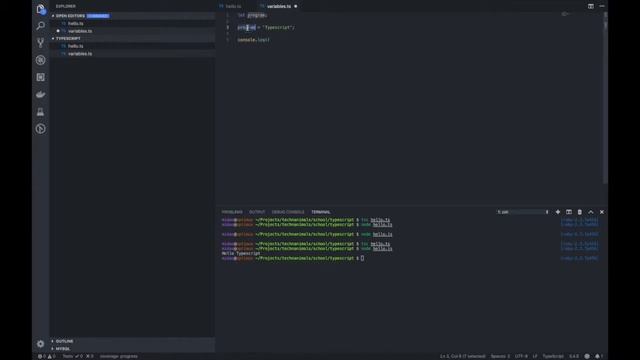640x360 pixels.
Task: Maximize the panel with up chevron
Action: 591,212
